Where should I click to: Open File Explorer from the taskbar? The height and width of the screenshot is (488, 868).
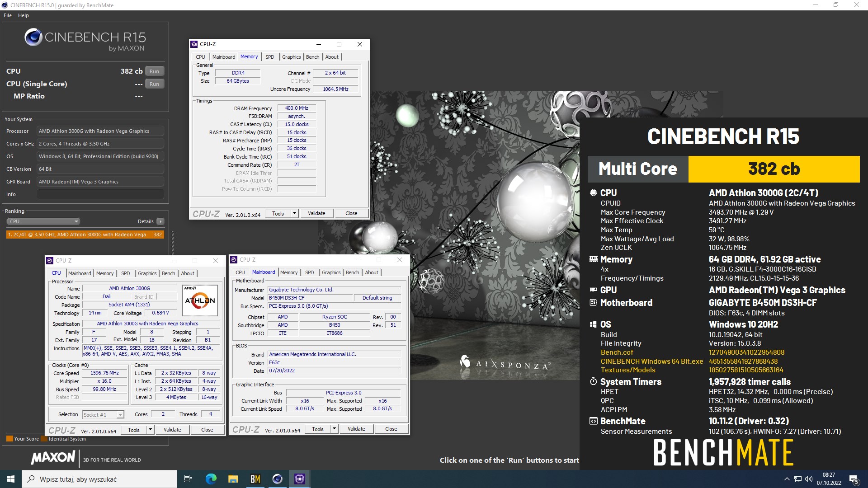pyautogui.click(x=233, y=479)
